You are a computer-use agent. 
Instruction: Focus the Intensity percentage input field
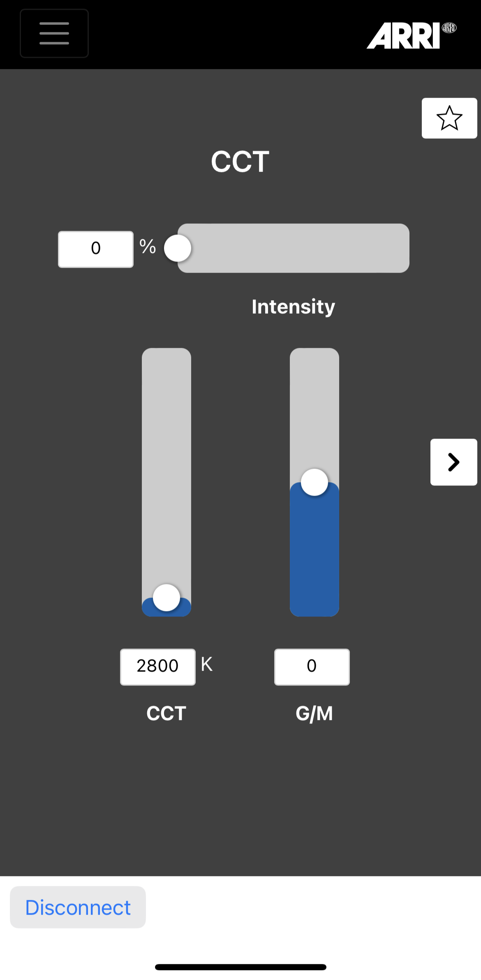click(96, 249)
